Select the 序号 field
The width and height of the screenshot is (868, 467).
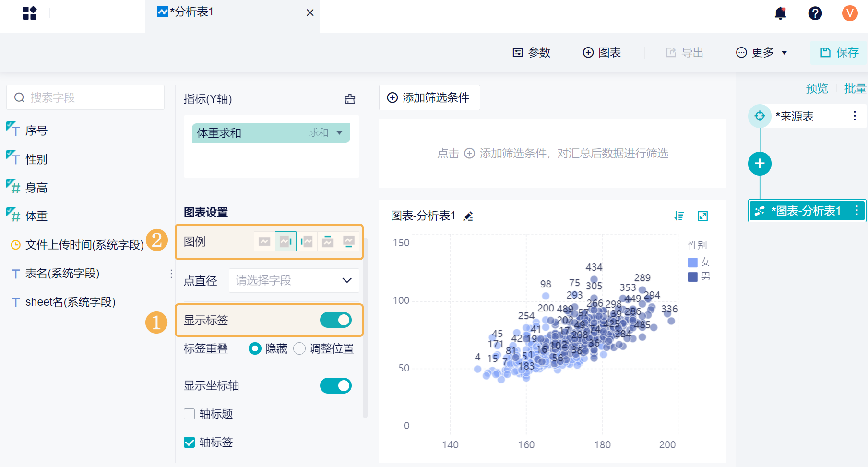(x=36, y=131)
